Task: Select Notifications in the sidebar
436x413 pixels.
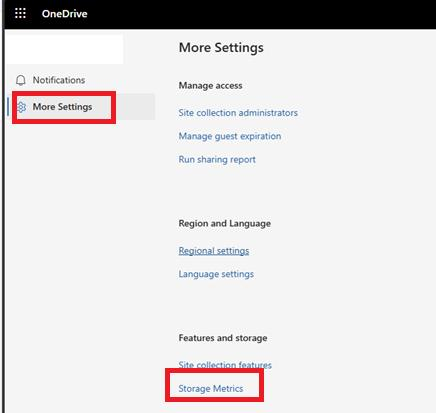Action: coord(59,80)
